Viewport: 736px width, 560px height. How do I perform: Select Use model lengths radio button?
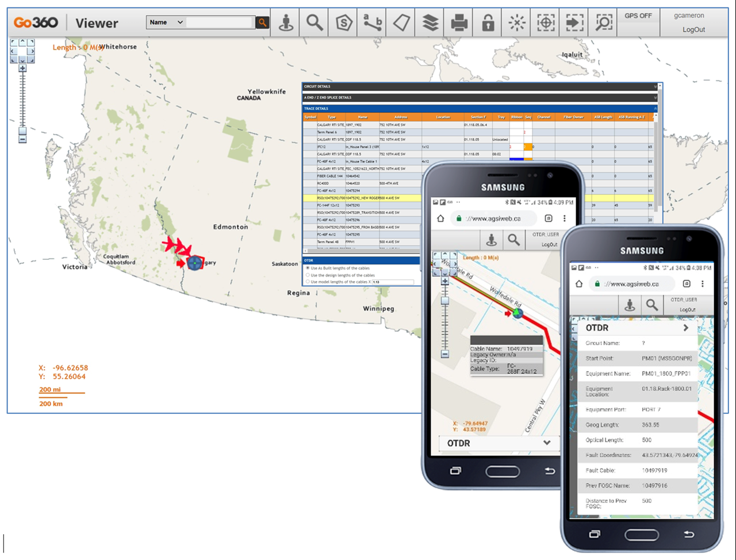click(x=308, y=282)
